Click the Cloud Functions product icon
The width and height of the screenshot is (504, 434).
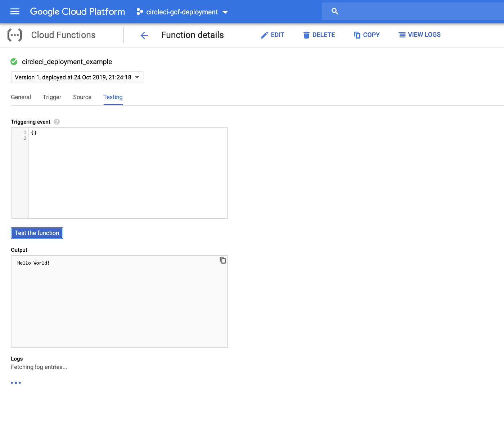(15, 35)
